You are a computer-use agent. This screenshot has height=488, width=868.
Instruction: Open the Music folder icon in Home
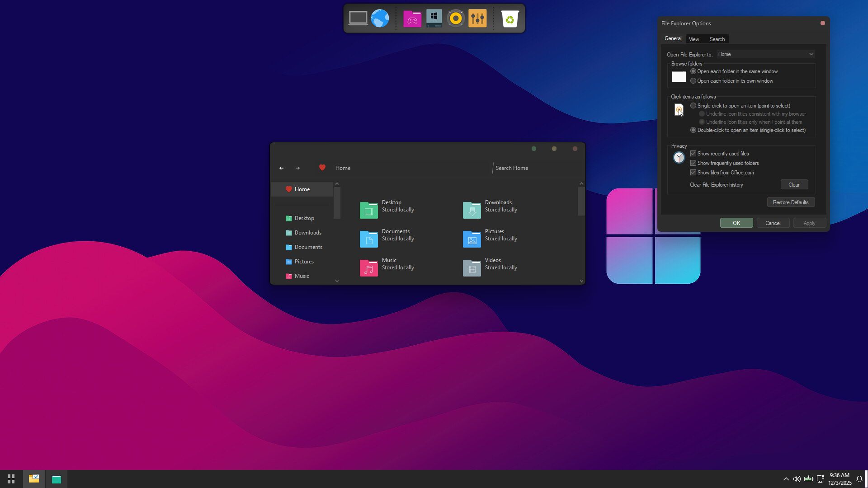point(368,267)
